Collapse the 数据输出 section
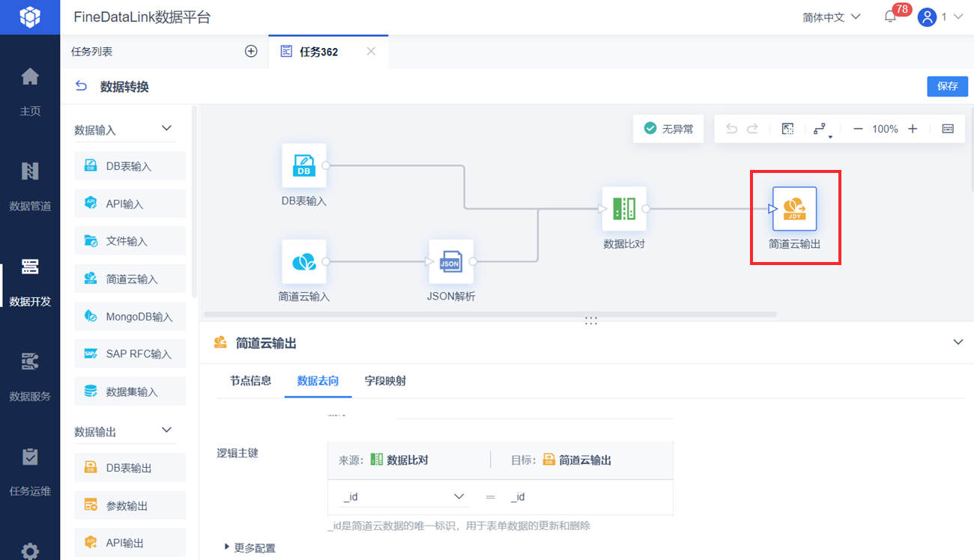Image resolution: width=974 pixels, height=560 pixels. click(x=167, y=430)
